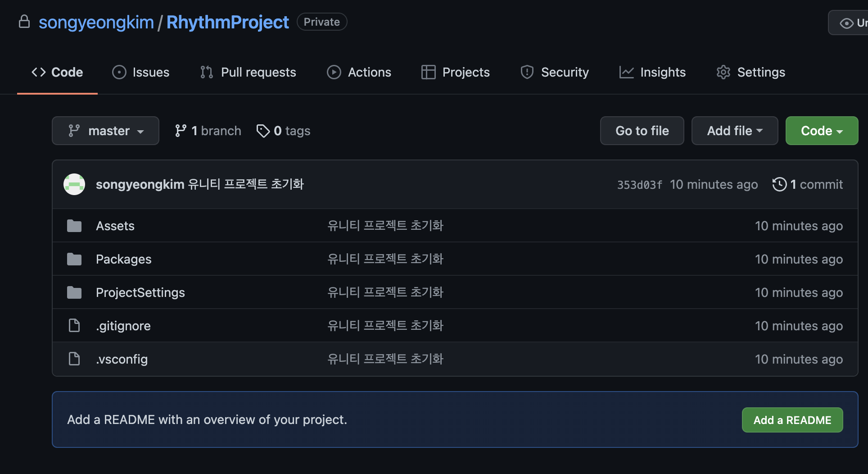Screen dimensions: 868x474
Task: Click the commit history clock icon
Action: coord(779,184)
